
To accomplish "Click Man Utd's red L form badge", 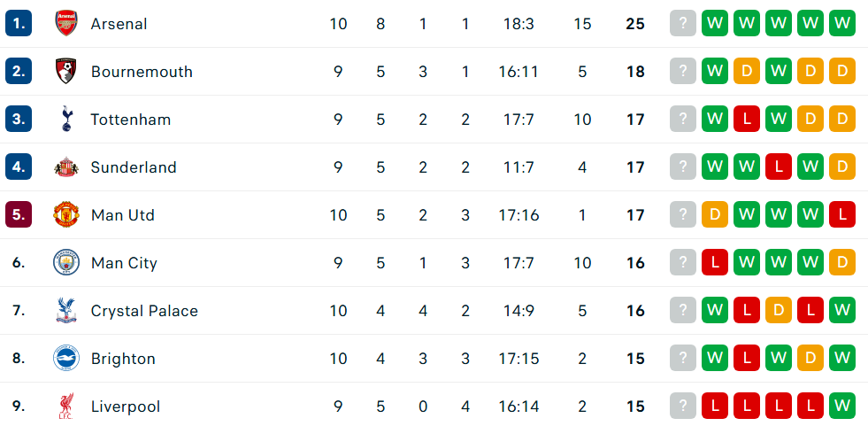I will coord(842,215).
